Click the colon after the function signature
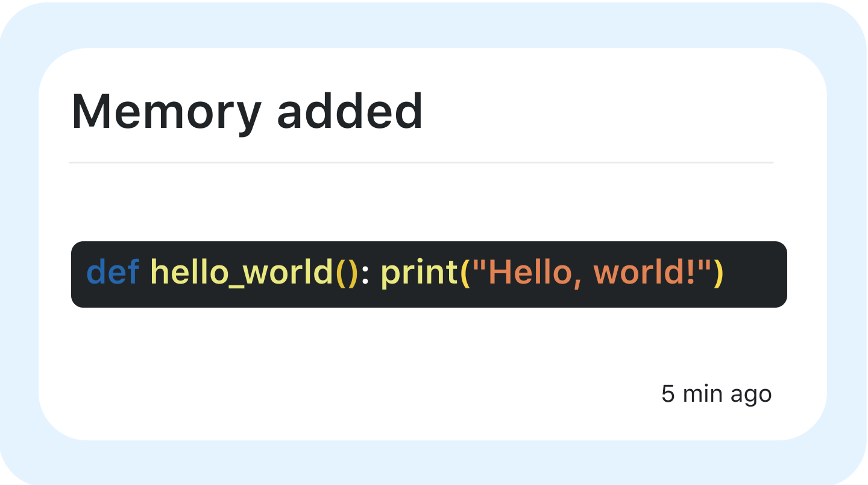Image resolution: width=868 pixels, height=485 pixels. (365, 273)
